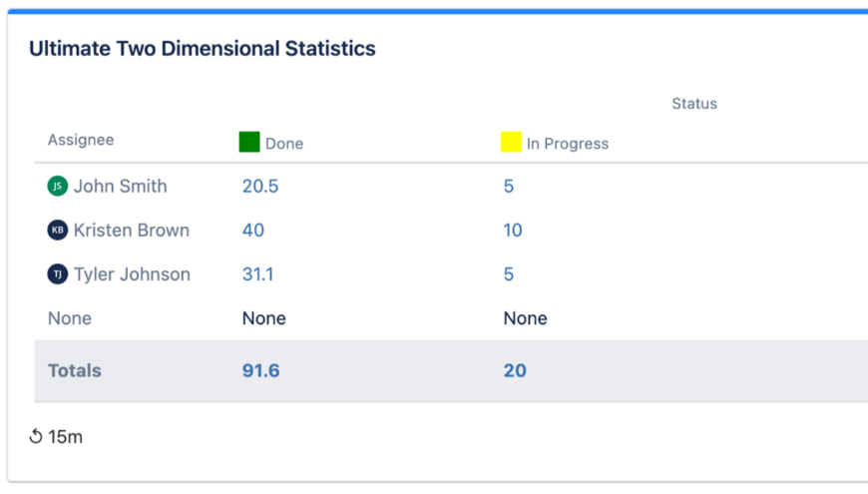Click the Tyler Johnson assignee name

point(132,274)
